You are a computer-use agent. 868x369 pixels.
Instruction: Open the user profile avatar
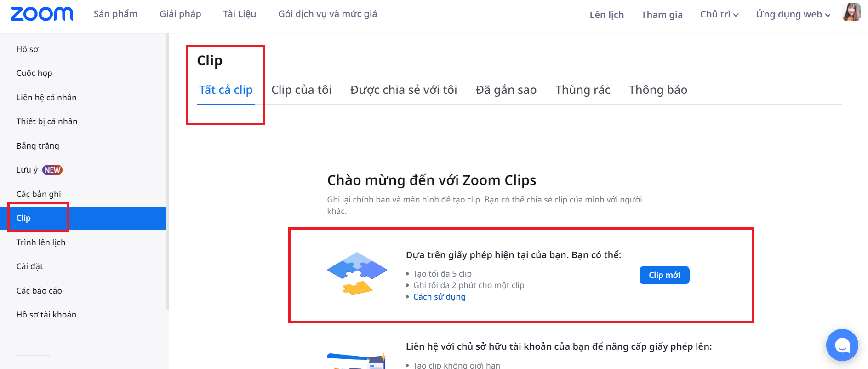click(x=851, y=12)
